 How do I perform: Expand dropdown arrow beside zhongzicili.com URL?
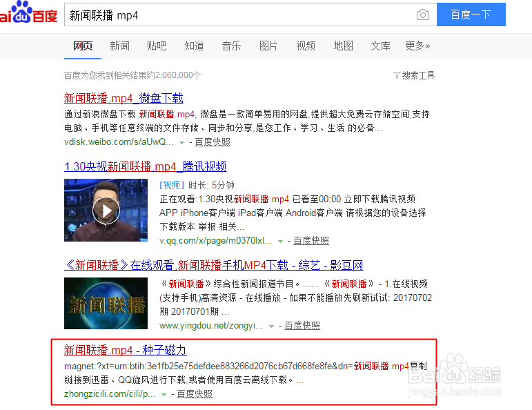click(164, 395)
